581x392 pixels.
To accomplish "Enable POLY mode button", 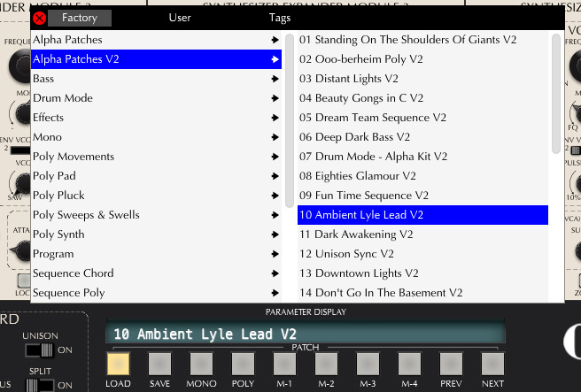I will (243, 364).
